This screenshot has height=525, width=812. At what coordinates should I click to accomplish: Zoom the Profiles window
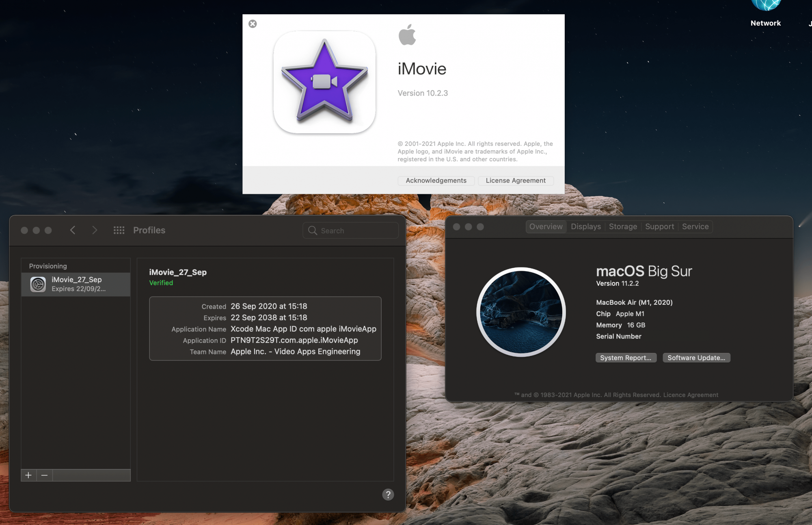[48, 230]
